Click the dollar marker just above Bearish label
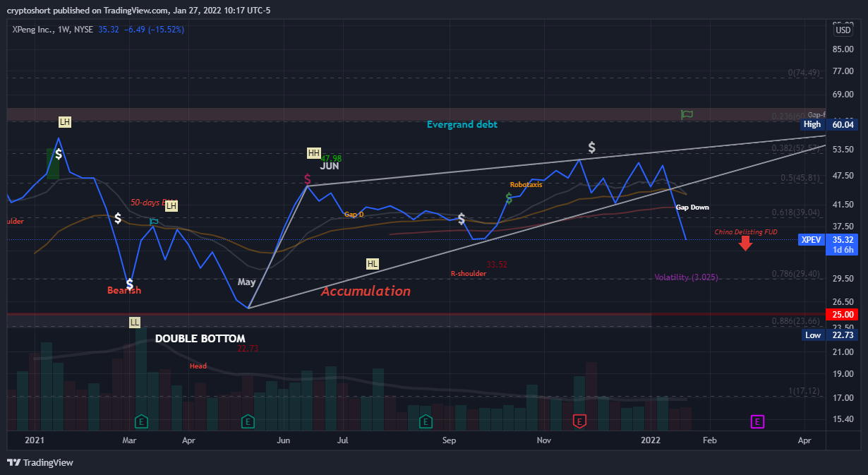The image size is (868, 475). pyautogui.click(x=129, y=283)
